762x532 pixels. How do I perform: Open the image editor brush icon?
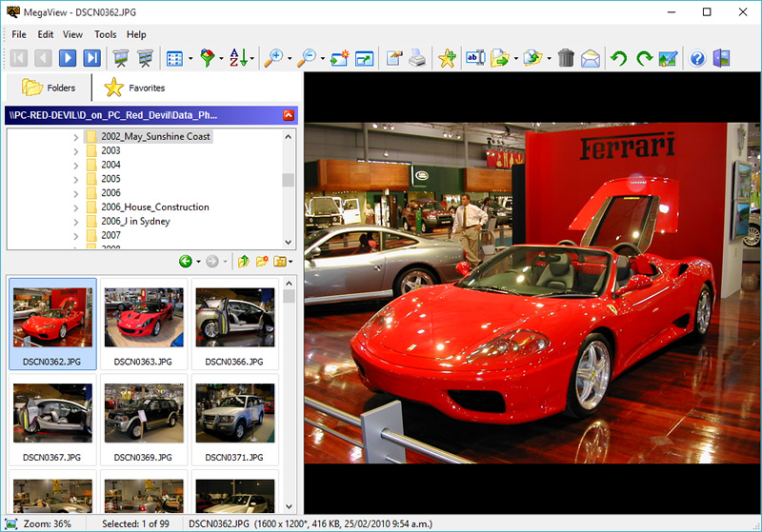pos(669,58)
